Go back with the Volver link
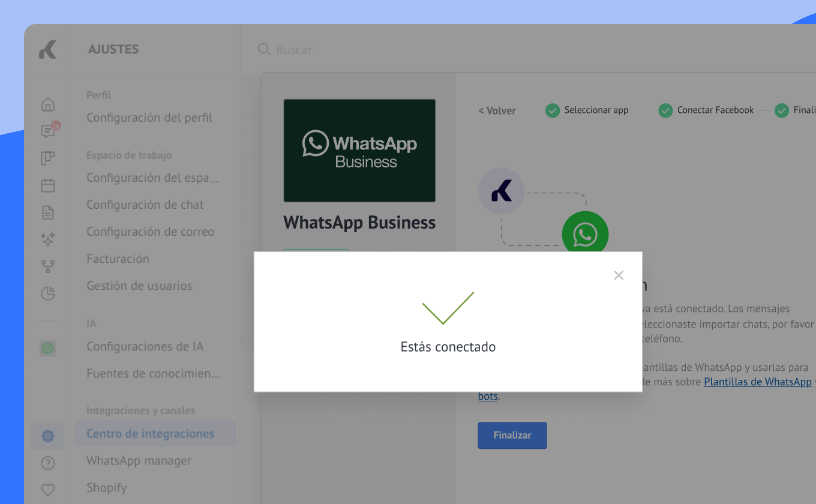 [497, 110]
